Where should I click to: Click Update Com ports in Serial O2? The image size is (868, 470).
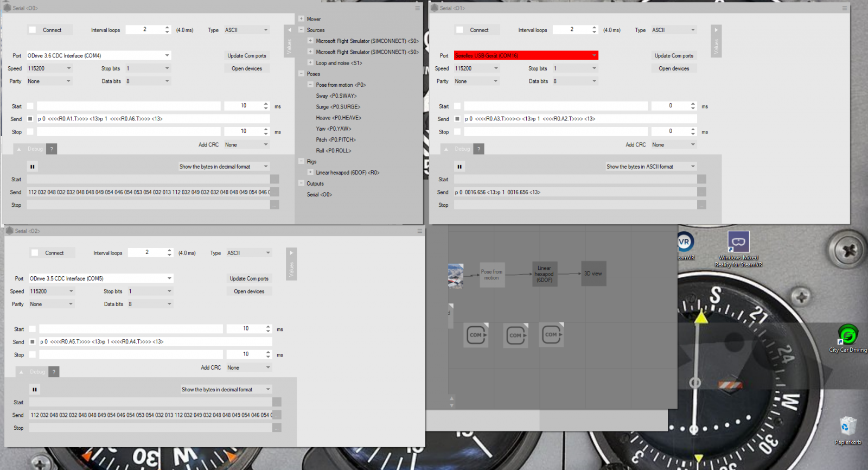(249, 278)
